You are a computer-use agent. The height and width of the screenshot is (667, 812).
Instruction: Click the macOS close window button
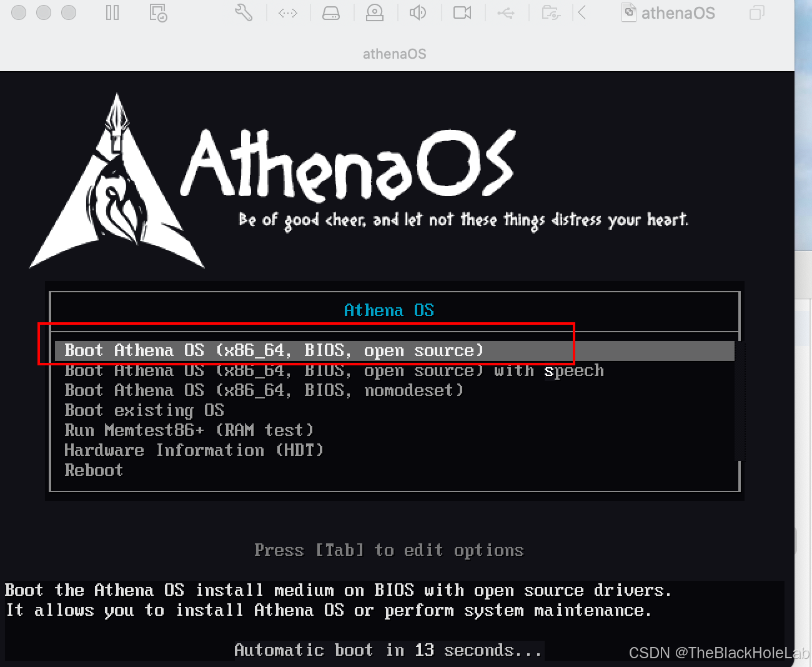tap(19, 12)
